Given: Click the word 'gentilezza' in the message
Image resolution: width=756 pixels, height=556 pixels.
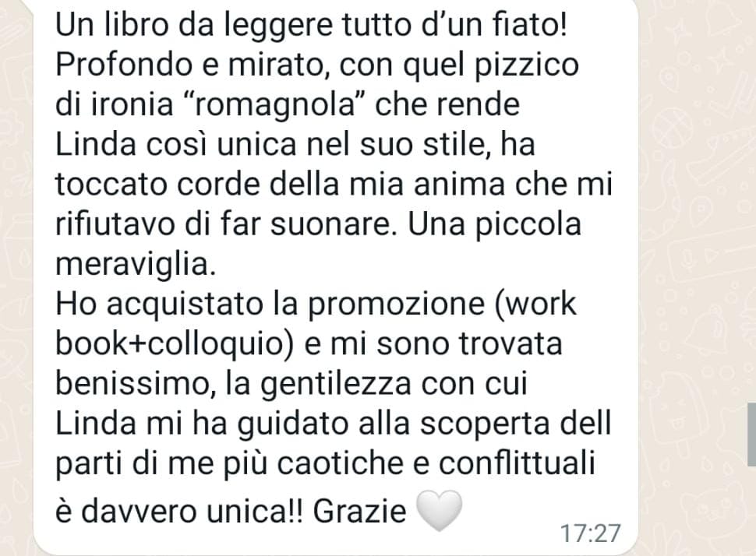Looking at the screenshot, I should pos(337,385).
